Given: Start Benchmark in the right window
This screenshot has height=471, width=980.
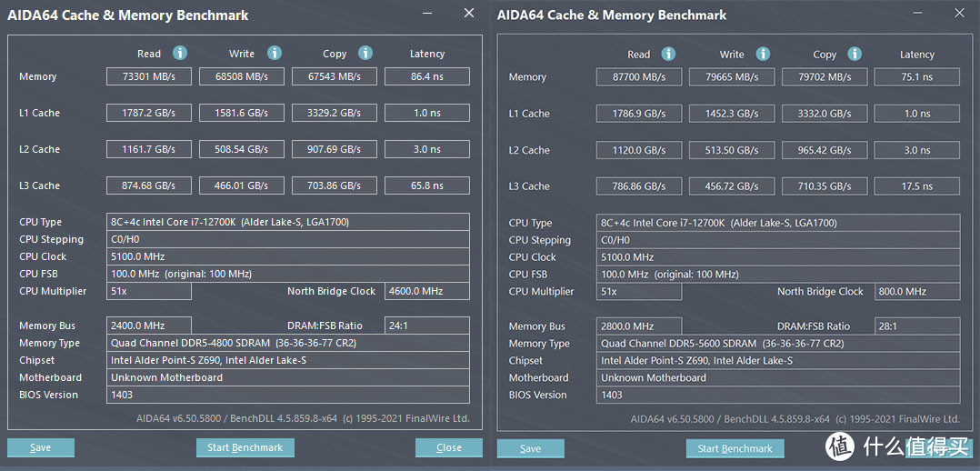Looking at the screenshot, I should pos(735,448).
